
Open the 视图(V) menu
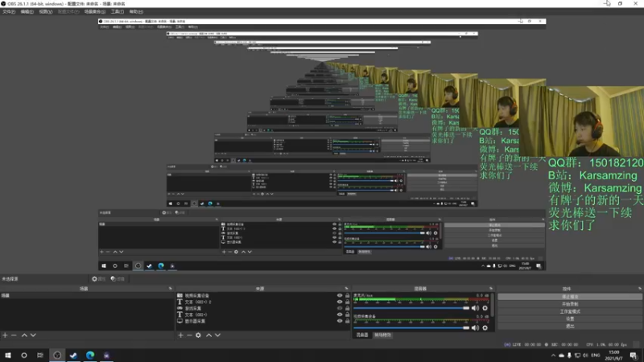(46, 12)
